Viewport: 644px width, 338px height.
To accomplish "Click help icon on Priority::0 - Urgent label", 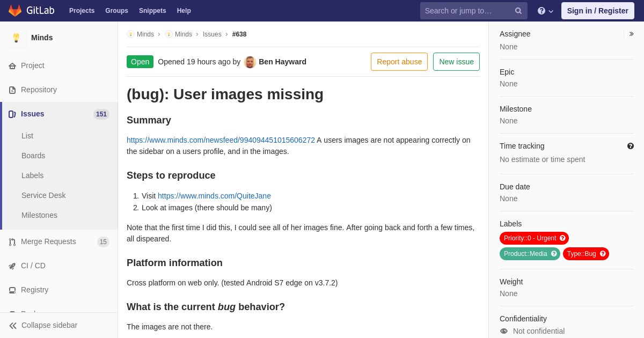I will pos(562,238).
